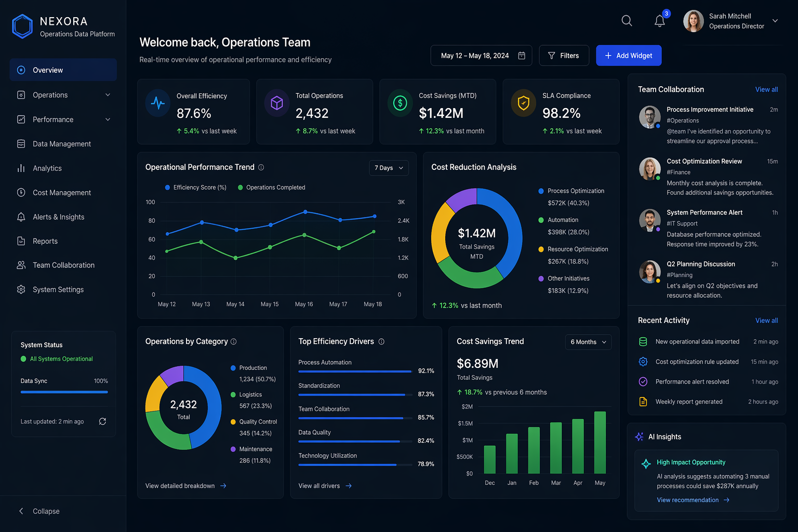
Task: Click the Top Efficiency Drivers info icon
Action: coord(381,341)
